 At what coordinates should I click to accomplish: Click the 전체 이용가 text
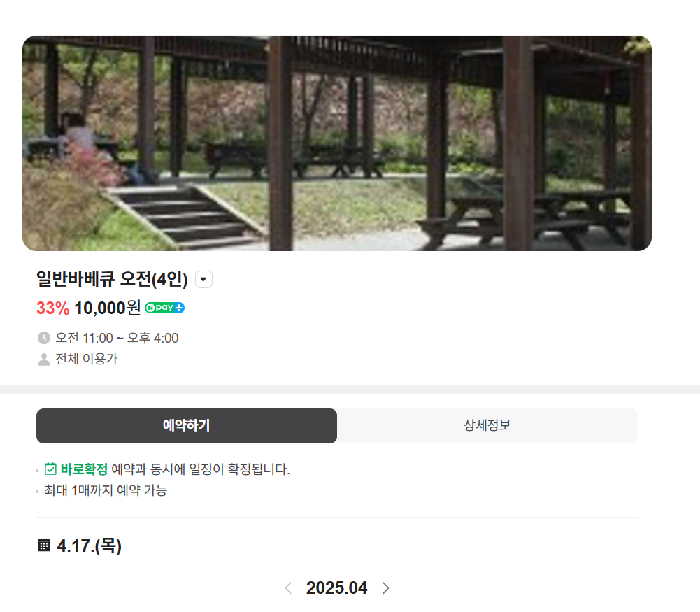pos(87,359)
